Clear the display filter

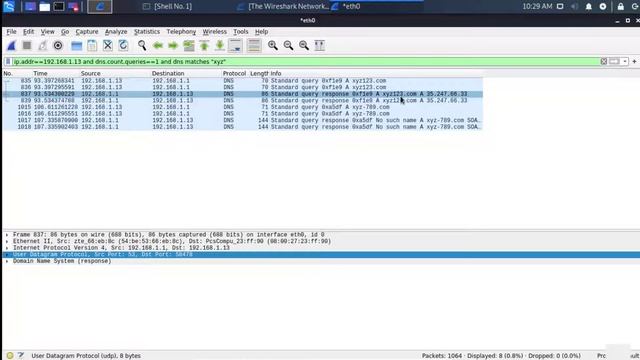point(604,62)
